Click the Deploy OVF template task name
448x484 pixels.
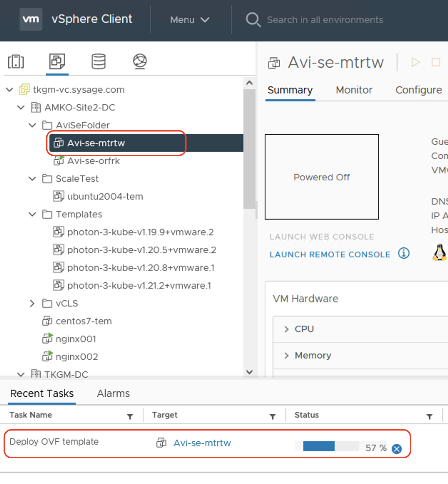pyautogui.click(x=54, y=442)
